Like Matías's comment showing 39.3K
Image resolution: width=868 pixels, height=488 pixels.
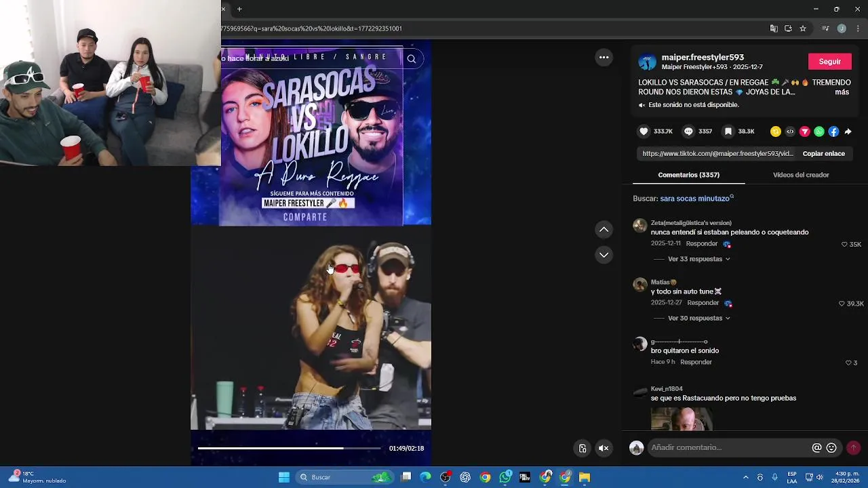(842, 304)
